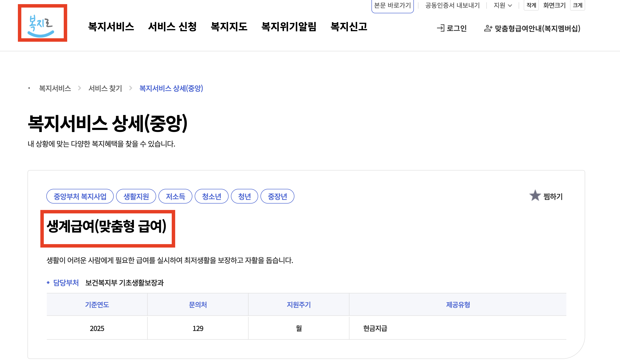Open the 복지지도 menu
620x364 pixels.
click(x=229, y=27)
